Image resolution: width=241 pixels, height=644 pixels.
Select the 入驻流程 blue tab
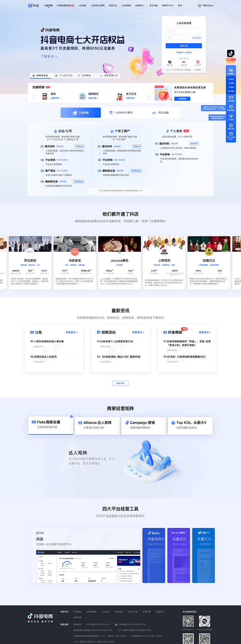pos(81,113)
